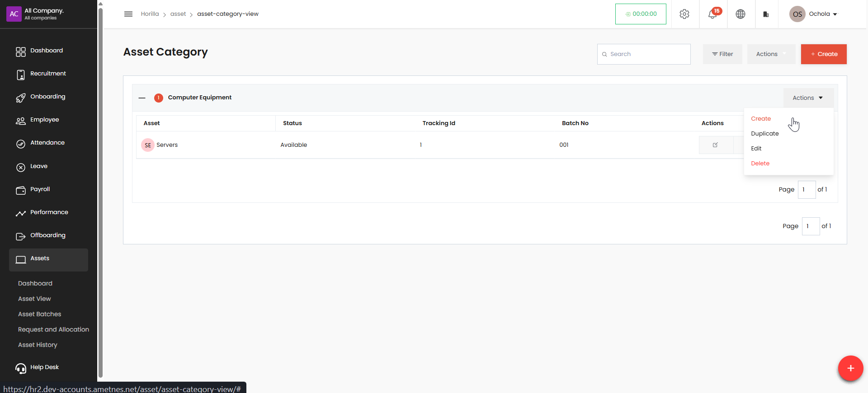The width and height of the screenshot is (868, 393).
Task: Click the edit icon in the Servers row
Action: (x=715, y=145)
